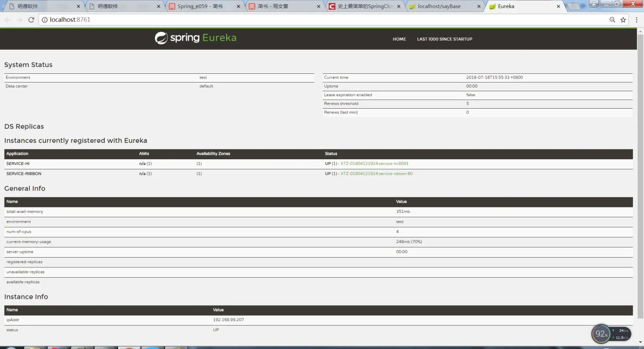
Task: Click the 92% floating accelerator widget
Action: 601,334
